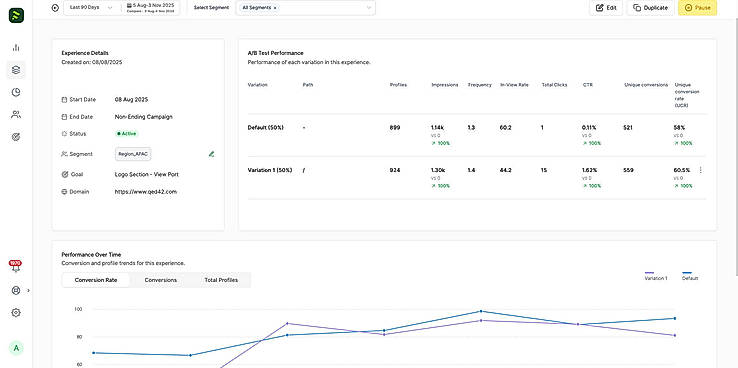Click the Region_APAC segment tag
Image resolution: width=738 pixels, height=368 pixels.
[x=133, y=154]
